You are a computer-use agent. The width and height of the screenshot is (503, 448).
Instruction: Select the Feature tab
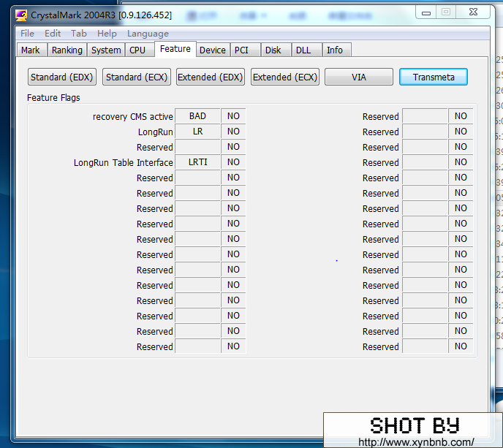[175, 49]
